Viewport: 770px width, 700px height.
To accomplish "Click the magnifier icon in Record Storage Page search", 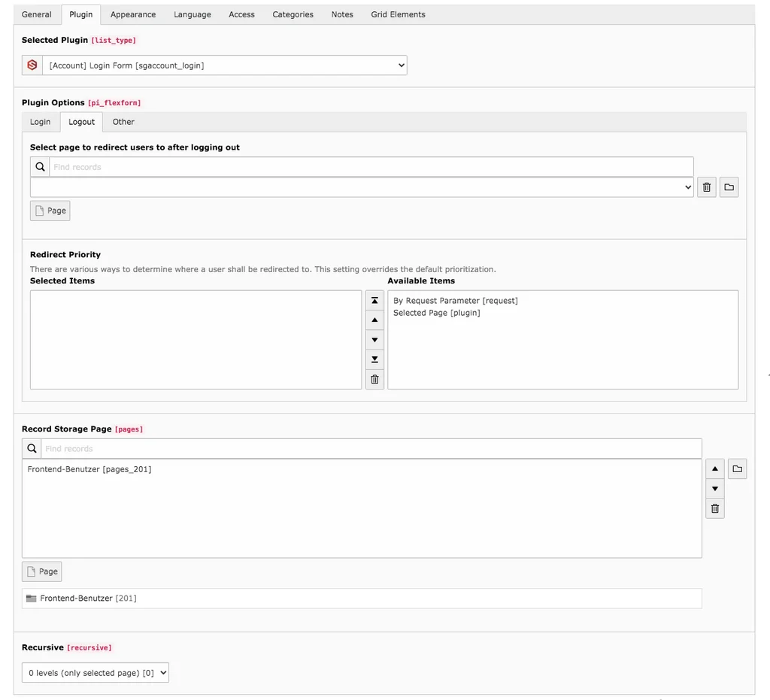I will click(31, 448).
